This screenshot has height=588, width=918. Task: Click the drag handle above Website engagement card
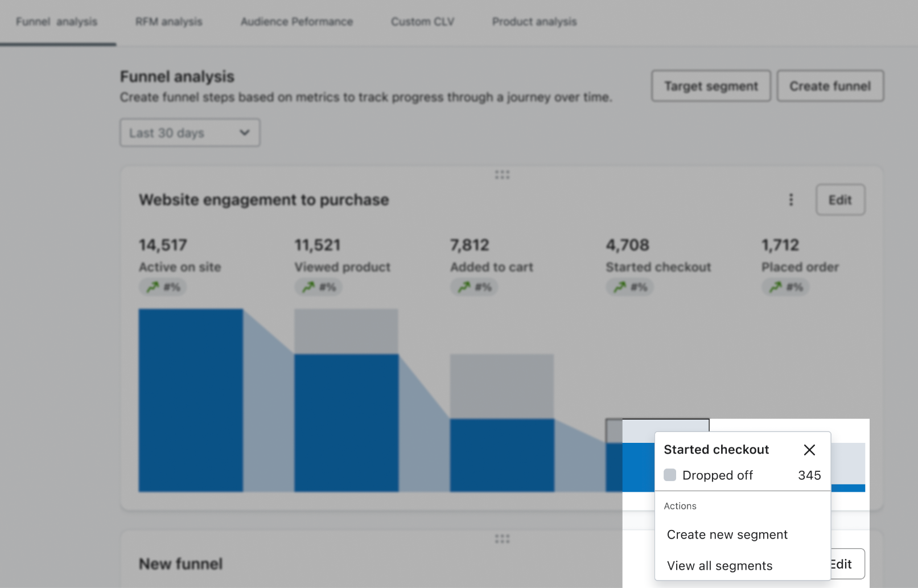503,174
